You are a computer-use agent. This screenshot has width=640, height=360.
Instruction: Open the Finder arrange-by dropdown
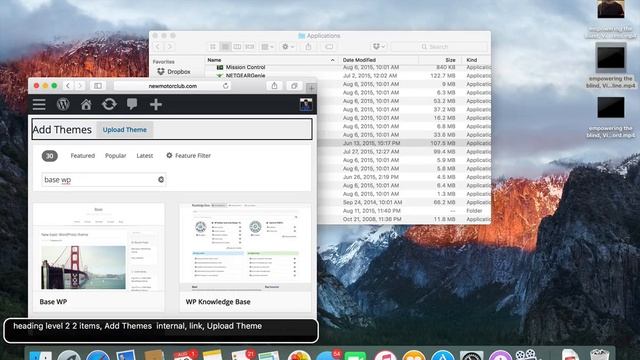tap(267, 47)
